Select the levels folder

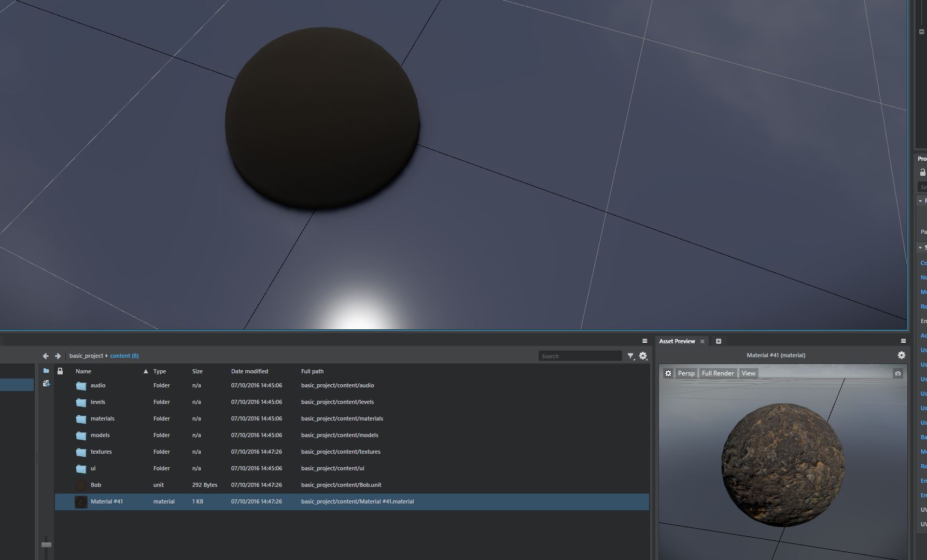pyautogui.click(x=352, y=402)
